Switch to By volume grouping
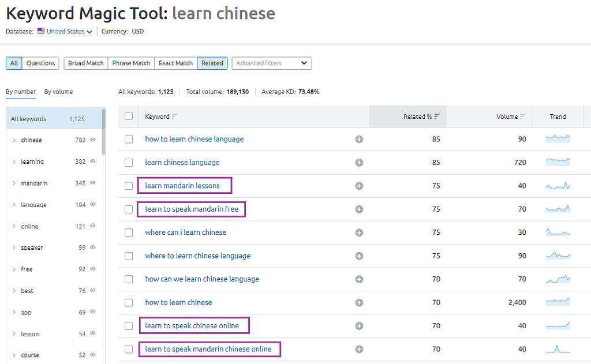The width and height of the screenshot is (591, 364). tap(58, 92)
